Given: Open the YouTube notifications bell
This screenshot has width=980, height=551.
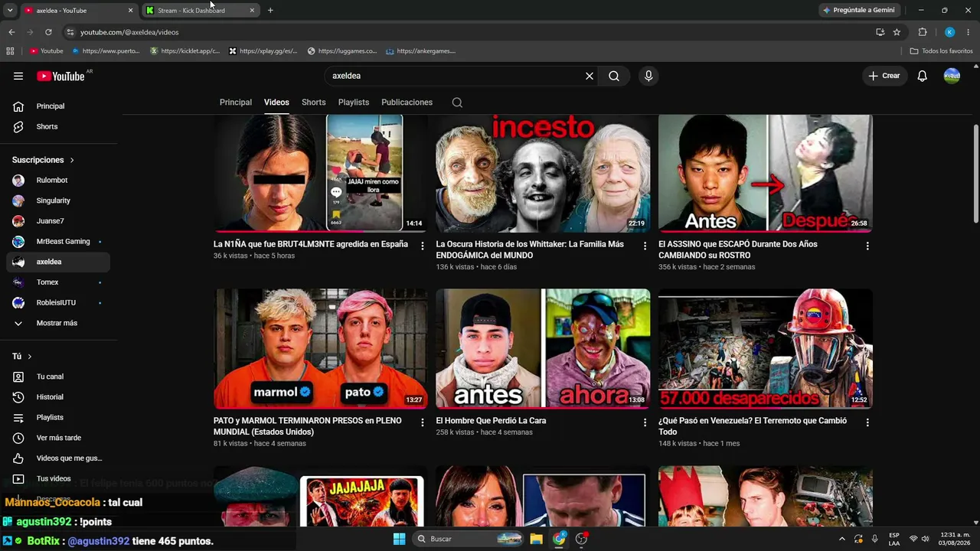Looking at the screenshot, I should [923, 76].
